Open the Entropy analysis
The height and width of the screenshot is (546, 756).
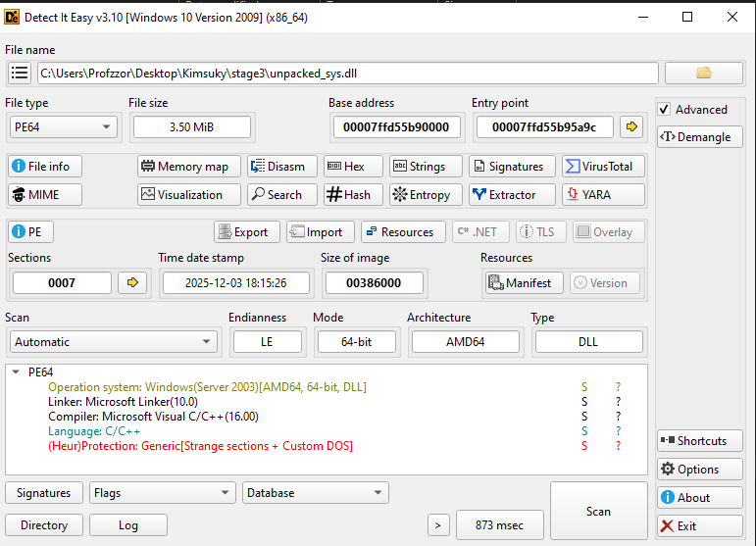pyautogui.click(x=426, y=195)
